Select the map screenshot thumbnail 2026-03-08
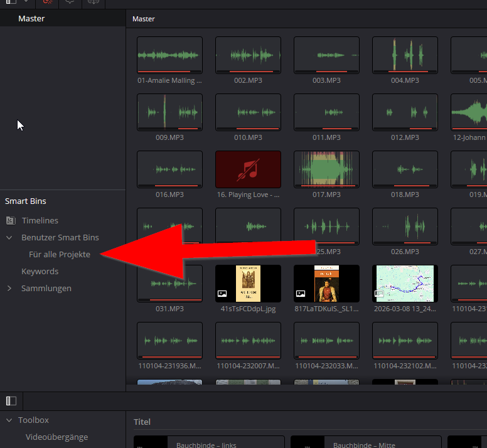This screenshot has width=487, height=448. point(405,283)
